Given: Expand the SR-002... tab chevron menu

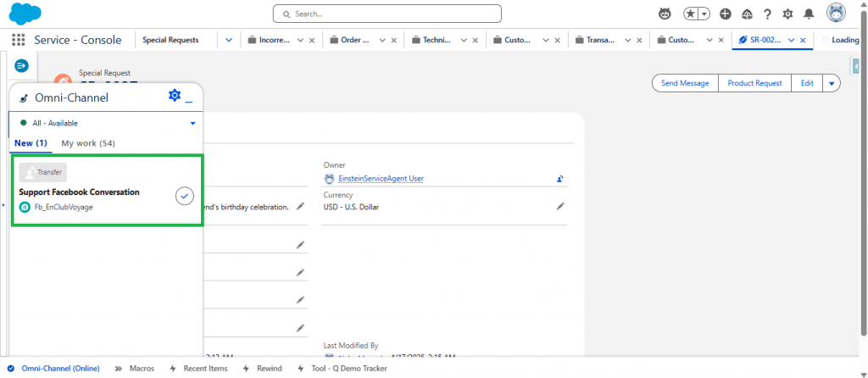Looking at the screenshot, I should click(x=792, y=40).
